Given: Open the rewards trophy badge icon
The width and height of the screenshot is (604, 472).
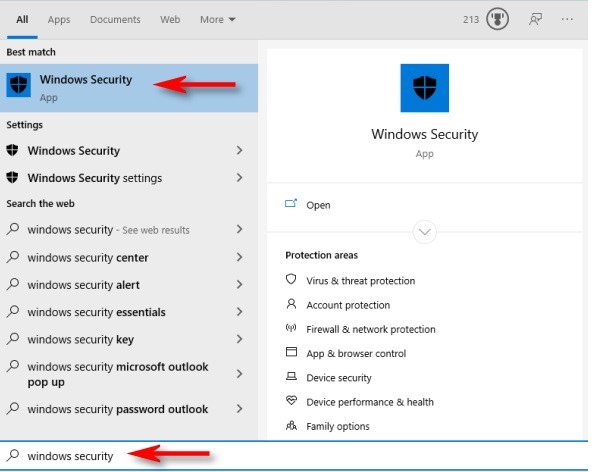Looking at the screenshot, I should click(497, 19).
